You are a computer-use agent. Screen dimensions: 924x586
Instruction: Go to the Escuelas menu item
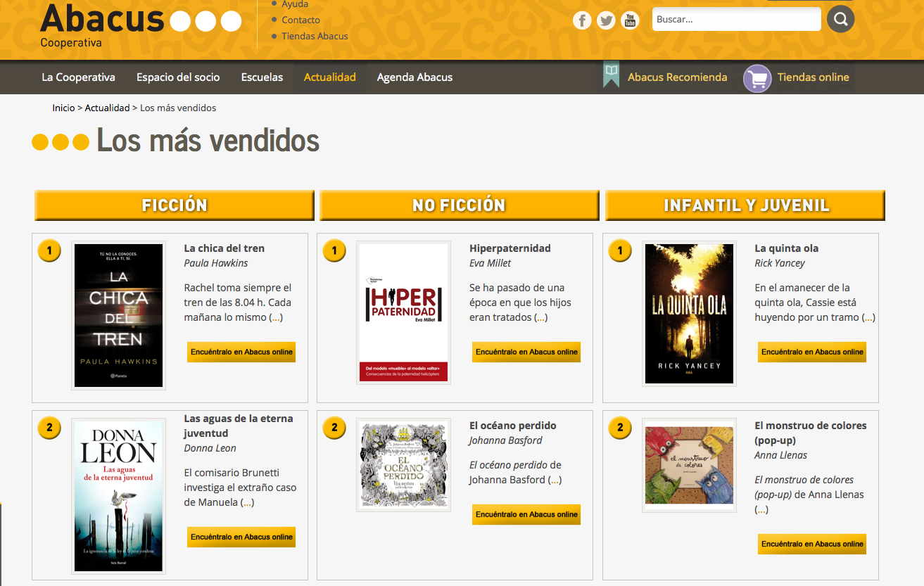click(262, 77)
